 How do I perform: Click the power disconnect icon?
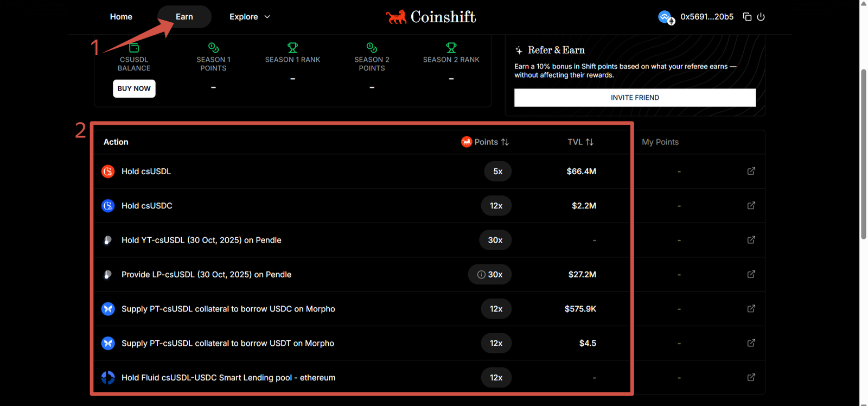(761, 17)
